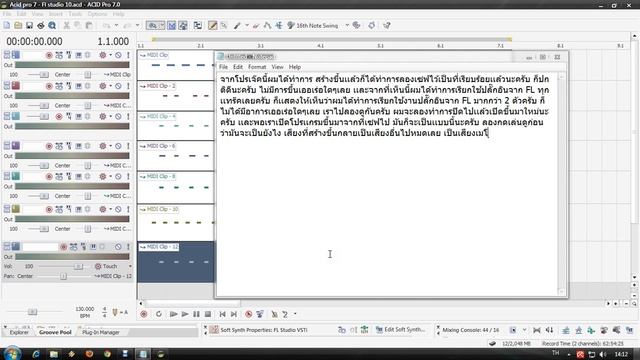
Task: Click the Record button in transport bar
Action: coord(144,314)
